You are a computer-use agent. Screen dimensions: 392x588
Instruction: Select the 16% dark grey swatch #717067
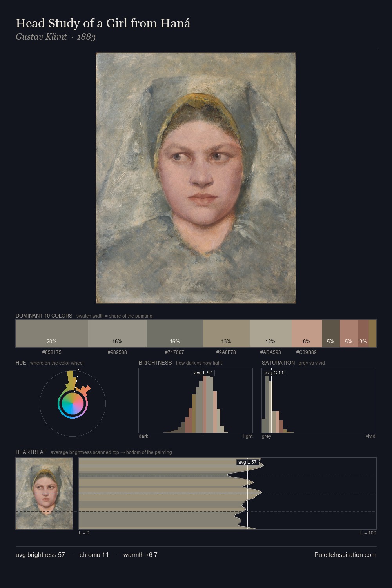click(x=175, y=334)
